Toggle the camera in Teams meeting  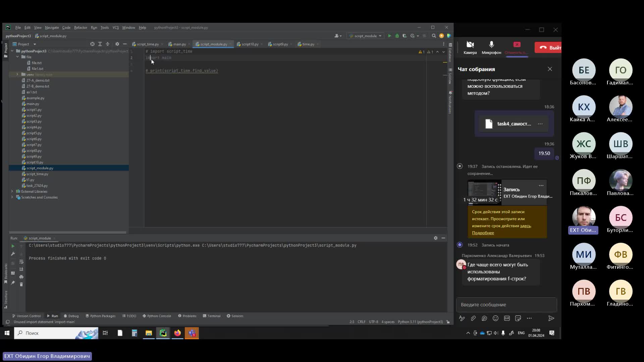click(470, 47)
